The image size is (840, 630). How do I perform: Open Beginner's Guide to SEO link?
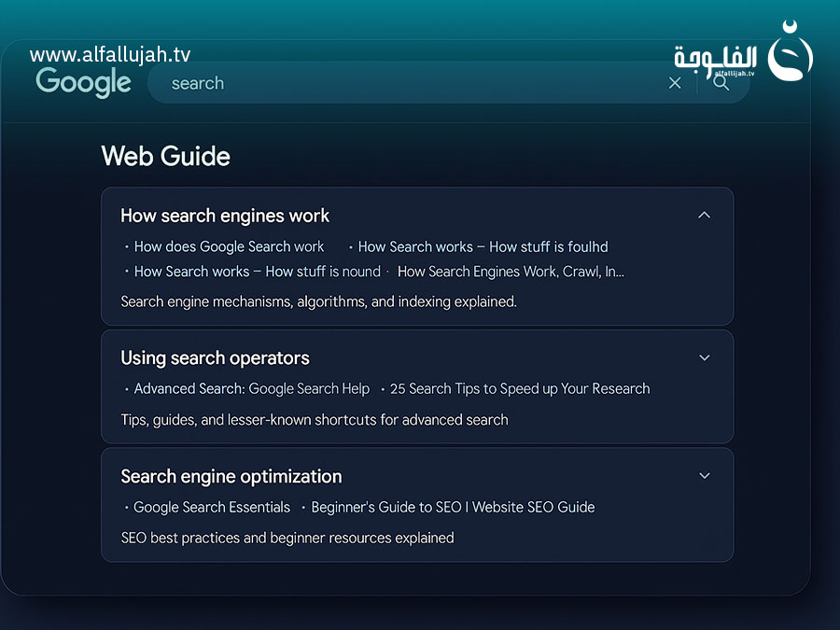[453, 507]
